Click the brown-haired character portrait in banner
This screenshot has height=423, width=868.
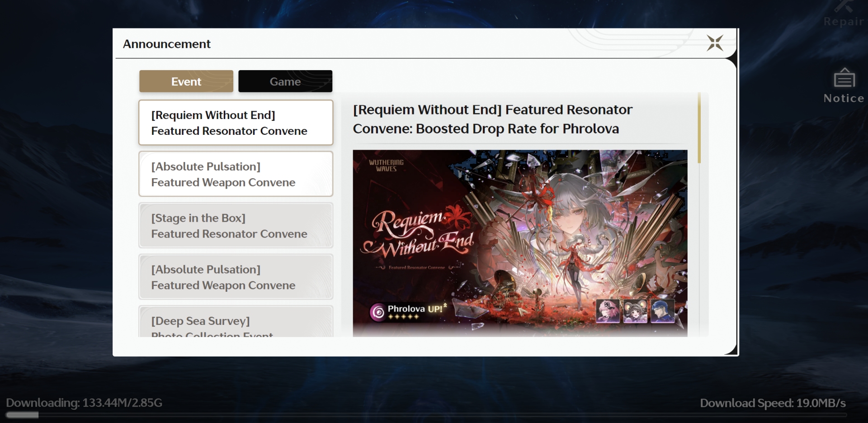pos(635,311)
